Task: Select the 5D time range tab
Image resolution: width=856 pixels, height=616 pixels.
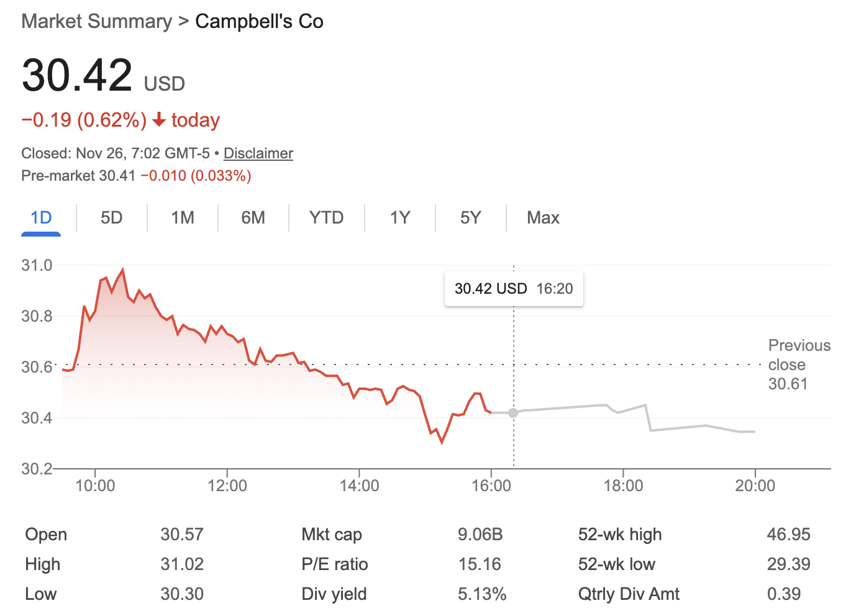Action: [112, 218]
